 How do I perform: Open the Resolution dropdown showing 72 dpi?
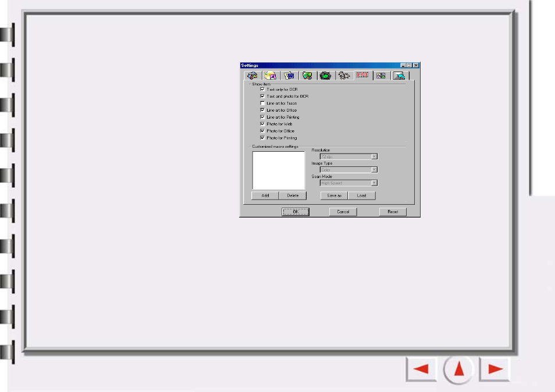pos(348,156)
